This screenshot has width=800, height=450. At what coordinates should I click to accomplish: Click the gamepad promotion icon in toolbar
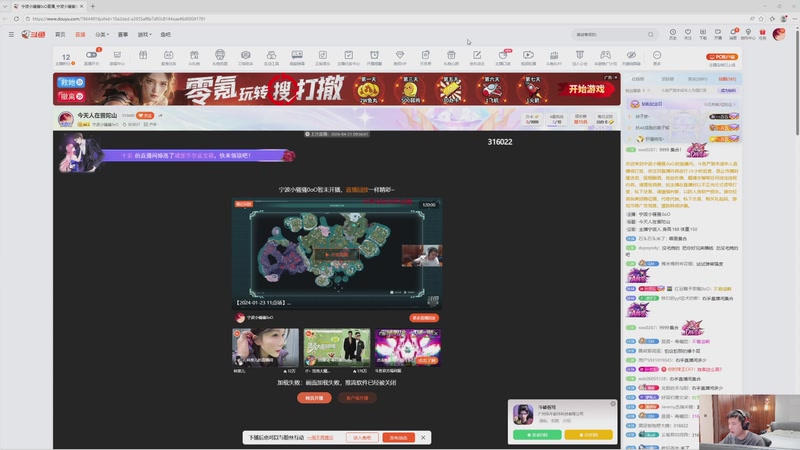point(605,55)
